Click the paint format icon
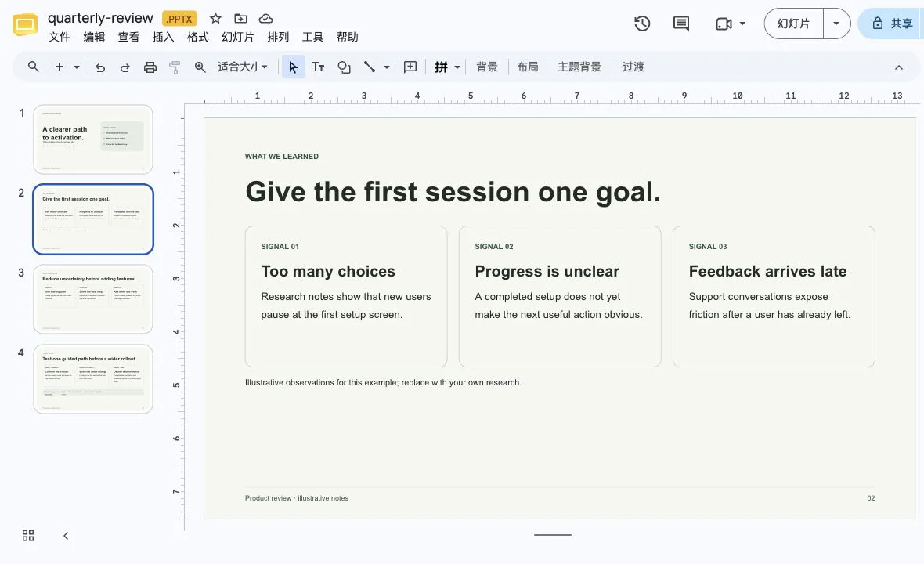The height and width of the screenshot is (564, 924). coord(175,67)
